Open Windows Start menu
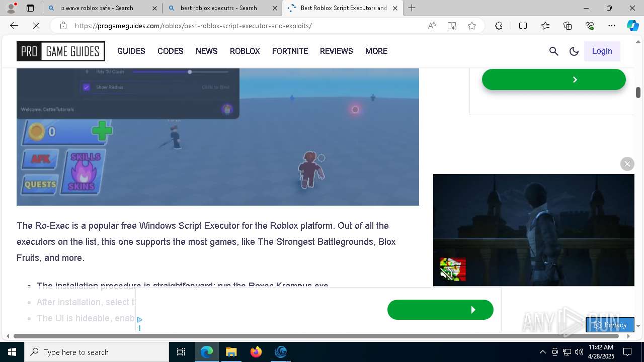Viewport: 644px width, 362px height. tap(12, 352)
